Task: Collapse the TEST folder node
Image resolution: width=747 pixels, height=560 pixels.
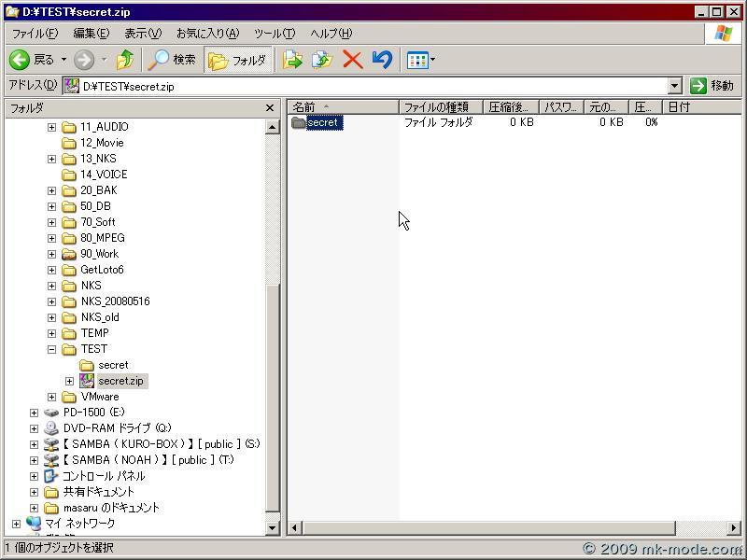Action: coord(52,348)
